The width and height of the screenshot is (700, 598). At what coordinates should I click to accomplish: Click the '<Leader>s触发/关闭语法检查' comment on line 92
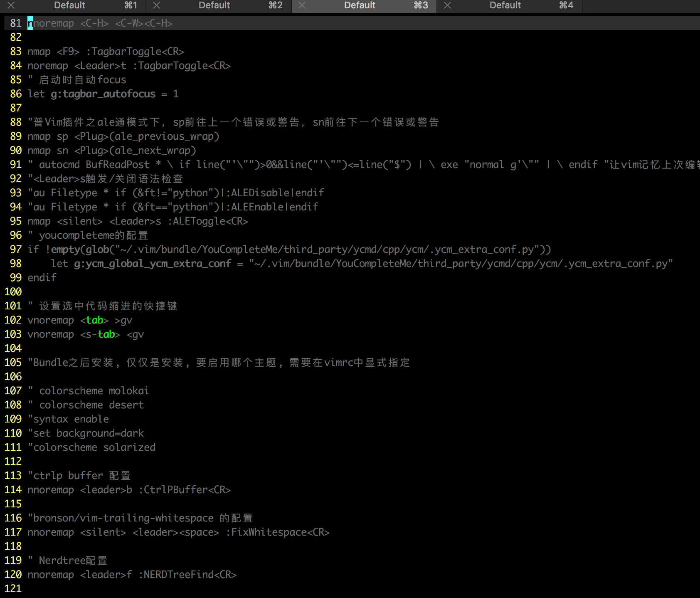[x=106, y=179]
